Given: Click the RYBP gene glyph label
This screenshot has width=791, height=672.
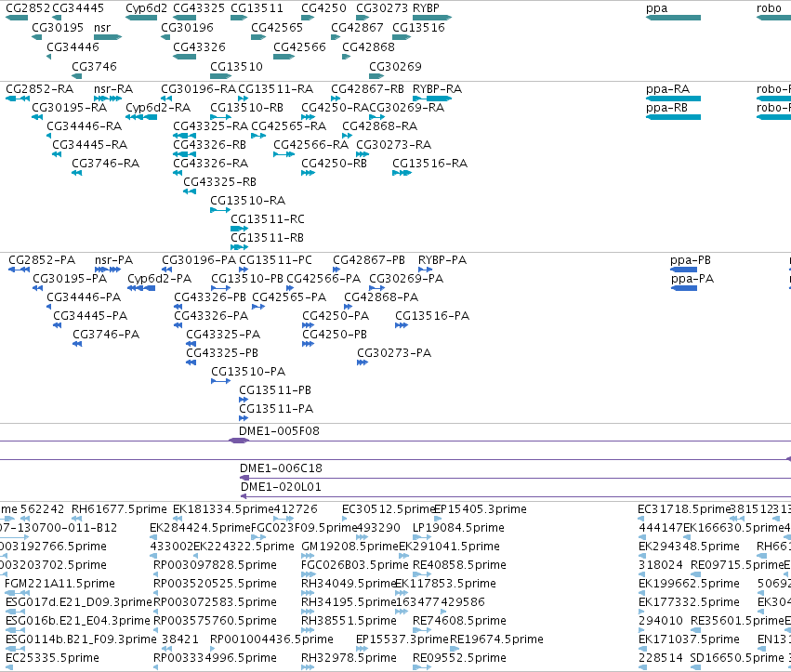Looking at the screenshot, I should (426, 8).
